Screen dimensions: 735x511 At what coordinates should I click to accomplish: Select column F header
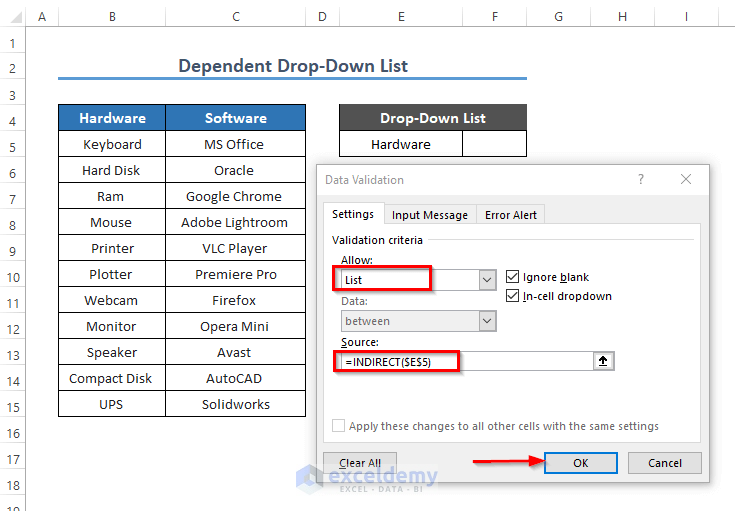click(x=495, y=17)
